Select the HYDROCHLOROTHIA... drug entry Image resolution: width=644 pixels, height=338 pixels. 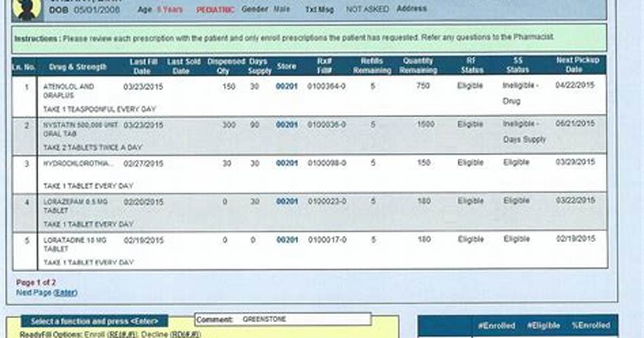pyautogui.click(x=78, y=164)
